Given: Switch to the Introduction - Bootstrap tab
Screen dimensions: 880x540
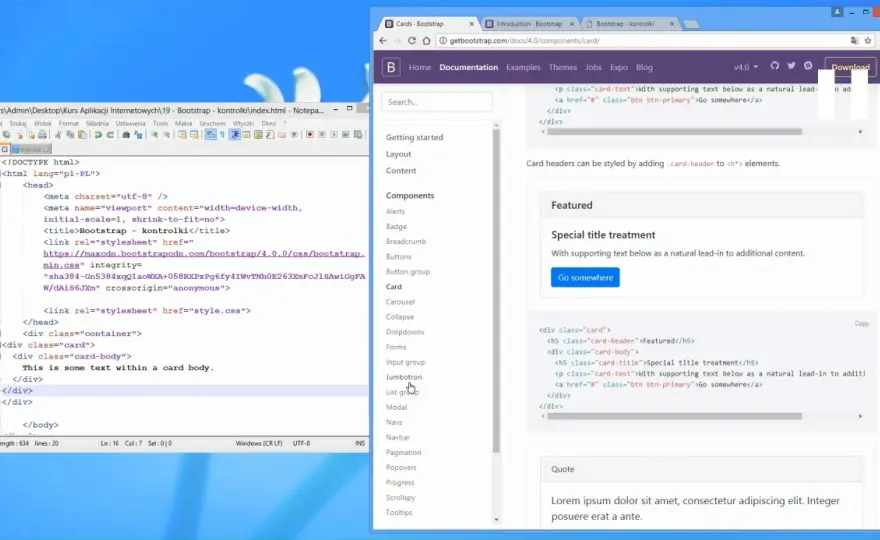Looking at the screenshot, I should pyautogui.click(x=529, y=24).
